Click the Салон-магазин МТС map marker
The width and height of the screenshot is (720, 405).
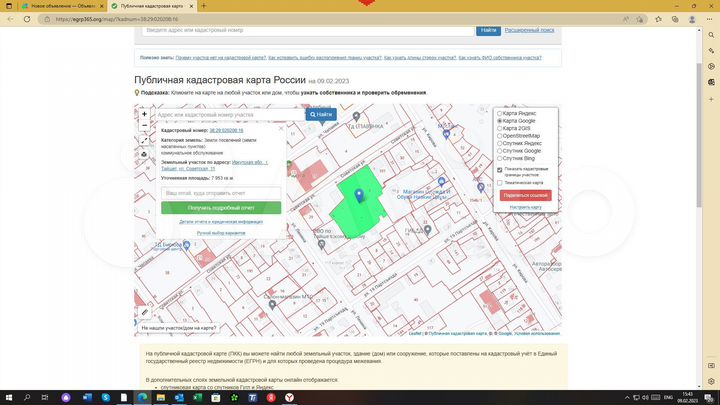tap(272, 304)
